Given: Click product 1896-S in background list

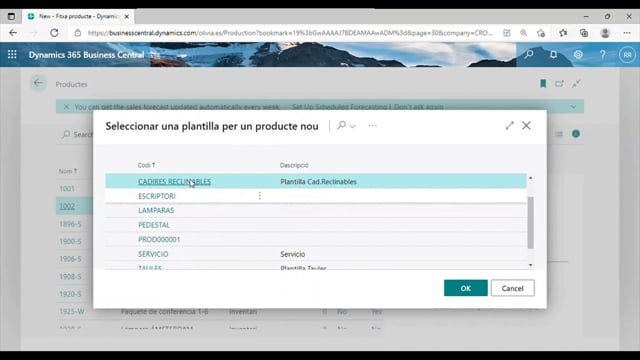Looking at the screenshot, I should tap(70, 224).
